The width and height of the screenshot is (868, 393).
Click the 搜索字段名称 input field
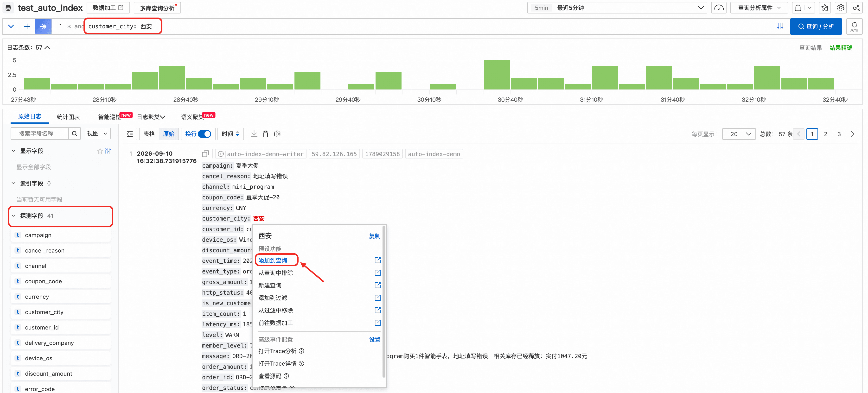40,133
